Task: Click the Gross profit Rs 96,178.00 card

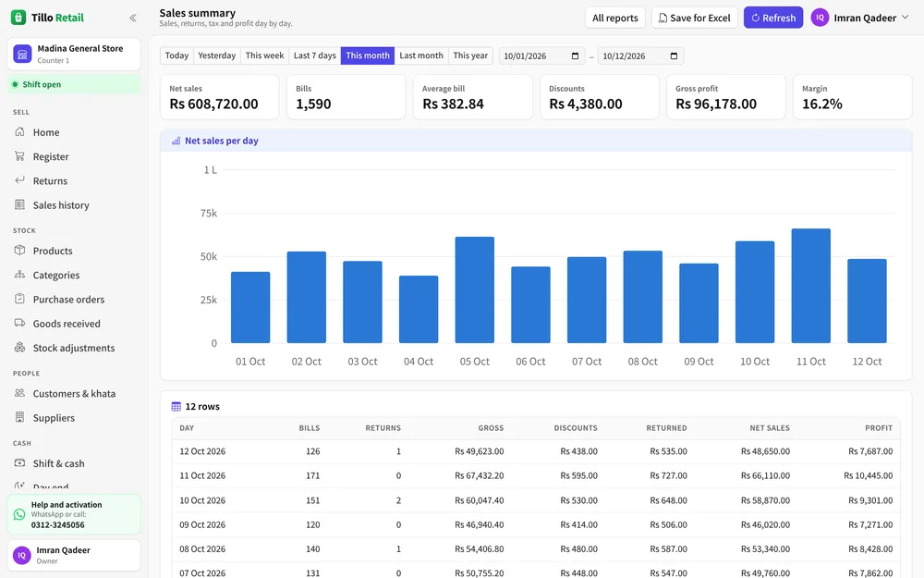Action: click(726, 97)
